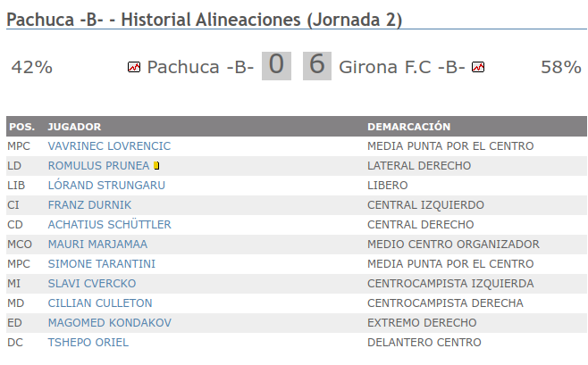Click the Pos. column header
Screen dimensions: 588x365
[21, 127]
